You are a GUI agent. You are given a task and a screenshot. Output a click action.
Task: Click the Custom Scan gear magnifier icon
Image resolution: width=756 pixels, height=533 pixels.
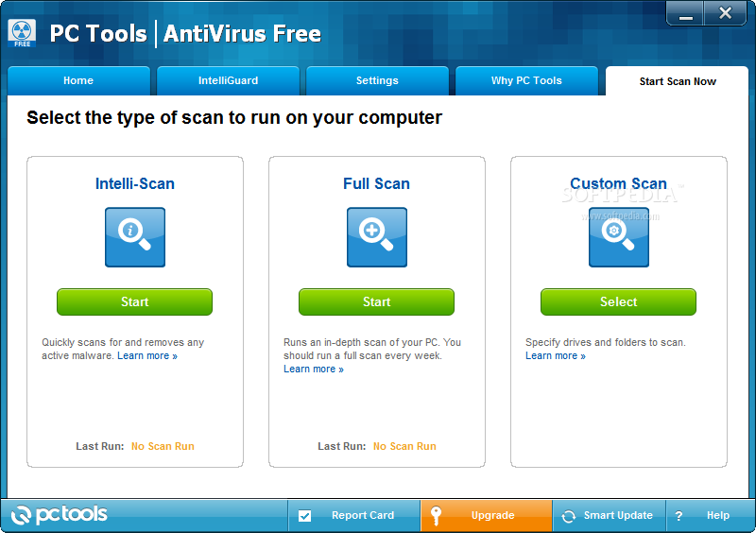[618, 237]
